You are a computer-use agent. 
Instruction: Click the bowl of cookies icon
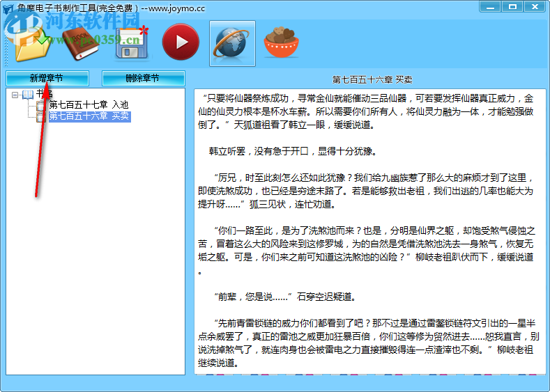pos(282,42)
